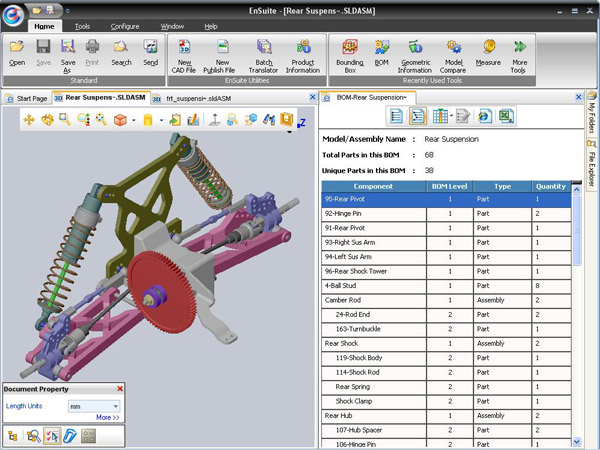Viewport: 600px width, 450px height.
Task: Click the Save As ribbon button
Action: pyautogui.click(x=68, y=56)
